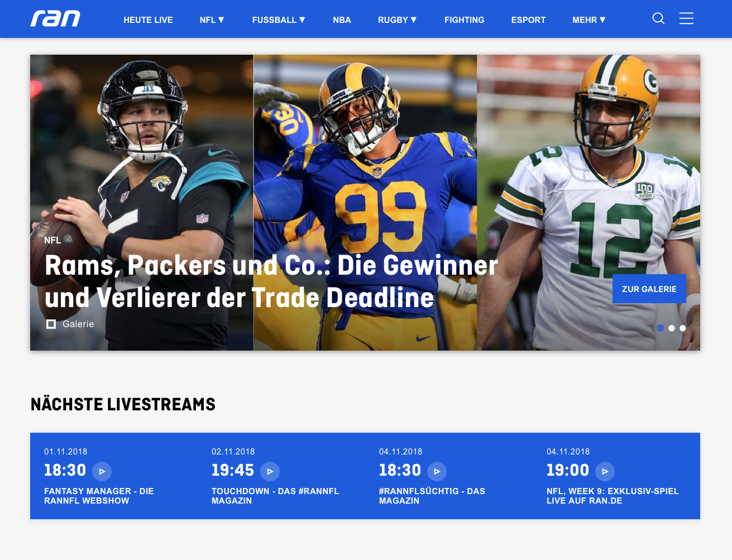The height and width of the screenshot is (560, 732).
Task: Expand the RUGBY dropdown menu
Action: pos(398,20)
